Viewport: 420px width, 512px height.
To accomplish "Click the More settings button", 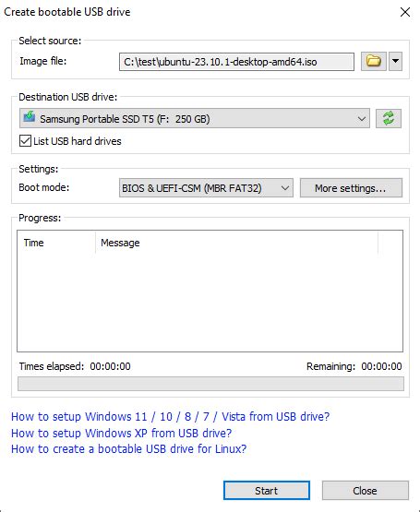I will point(351,188).
